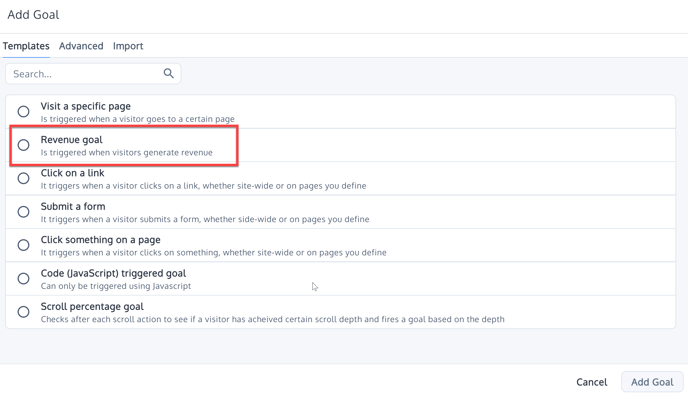Click the Code (JavaScript) triggered goal title
This screenshot has width=688, height=395.
(113, 273)
